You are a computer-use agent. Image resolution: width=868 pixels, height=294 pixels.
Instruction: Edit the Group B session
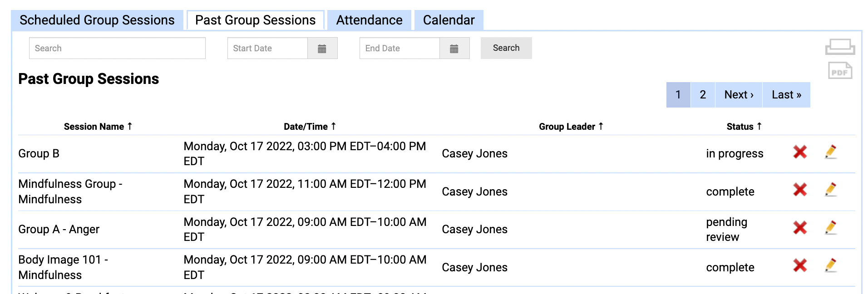click(831, 152)
